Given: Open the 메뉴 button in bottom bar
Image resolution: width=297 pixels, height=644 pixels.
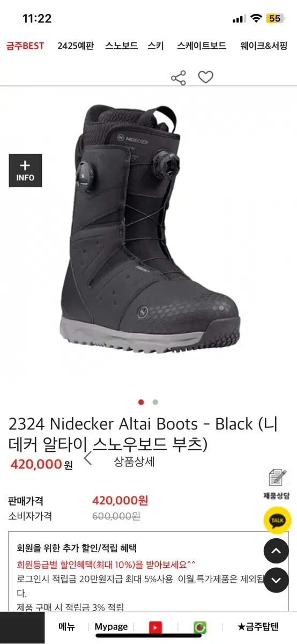Looking at the screenshot, I should 66,627.
